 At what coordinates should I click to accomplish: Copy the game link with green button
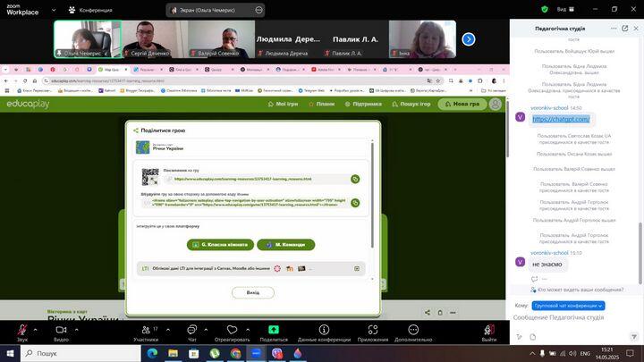click(x=355, y=179)
